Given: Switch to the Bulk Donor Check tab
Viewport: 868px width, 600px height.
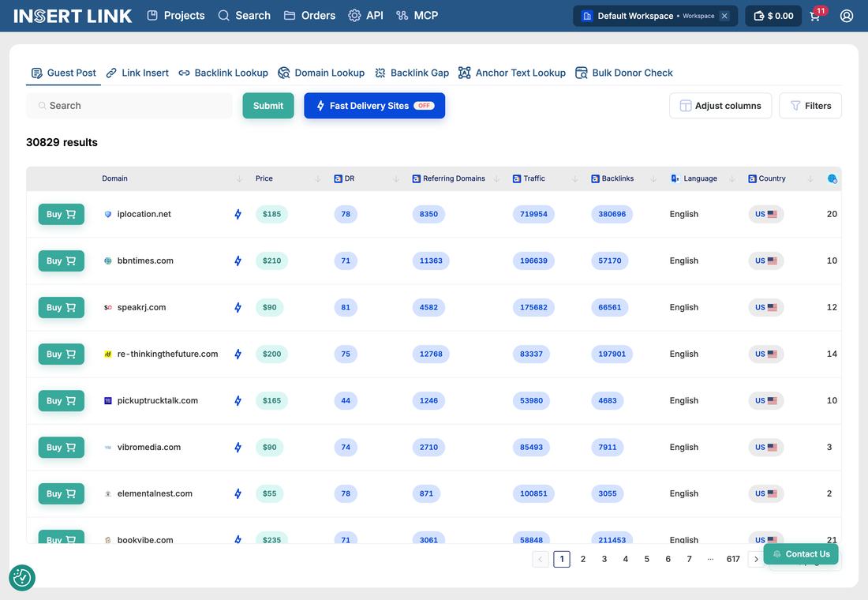Looking at the screenshot, I should (x=624, y=73).
